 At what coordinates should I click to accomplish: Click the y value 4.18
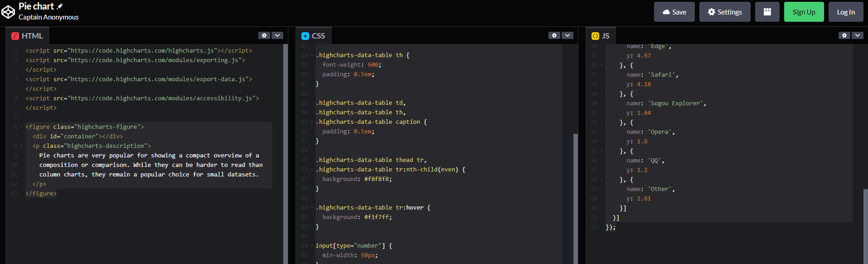[x=644, y=84]
